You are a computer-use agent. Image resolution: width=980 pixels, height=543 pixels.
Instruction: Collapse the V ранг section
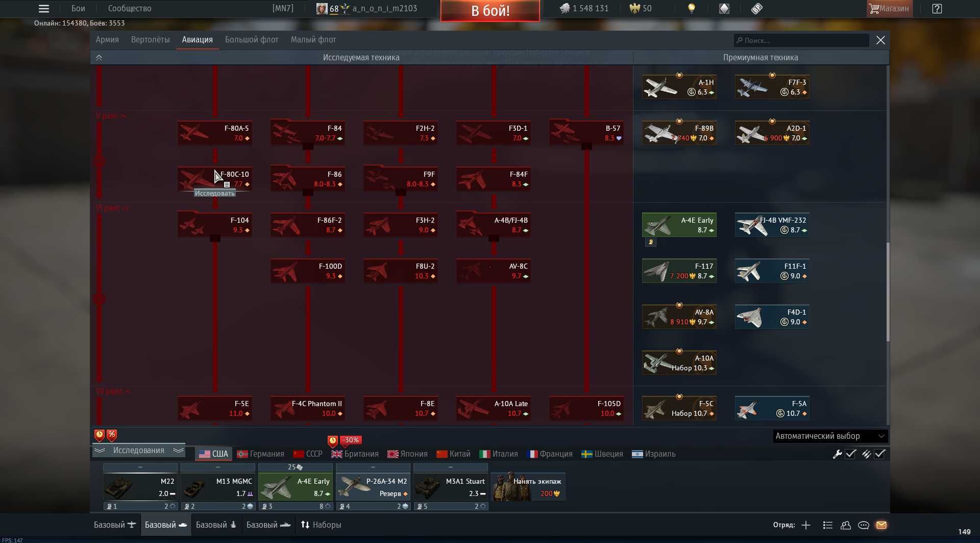[x=111, y=116]
